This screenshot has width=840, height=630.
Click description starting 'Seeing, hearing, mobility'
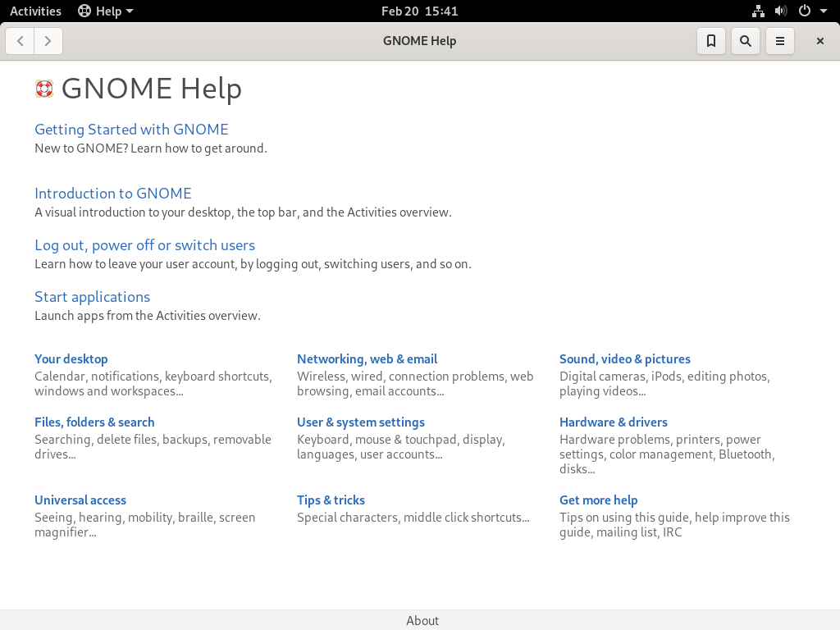[144, 525]
